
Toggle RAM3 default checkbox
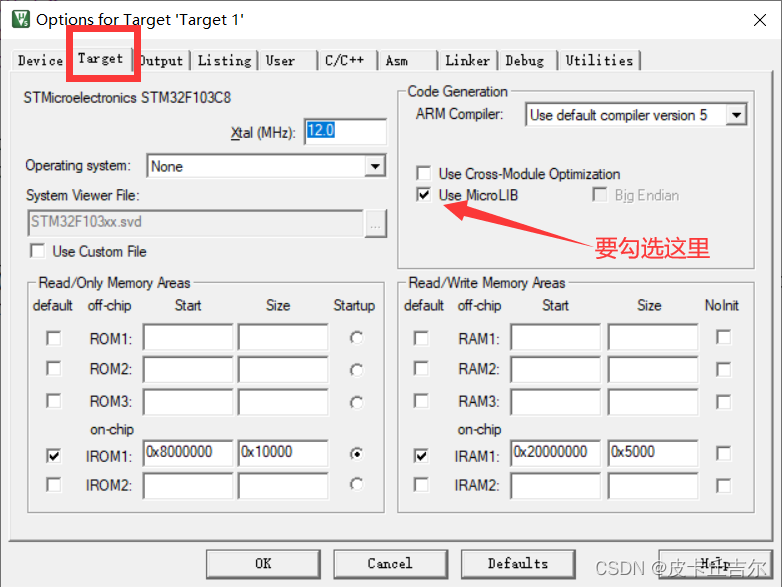click(421, 401)
